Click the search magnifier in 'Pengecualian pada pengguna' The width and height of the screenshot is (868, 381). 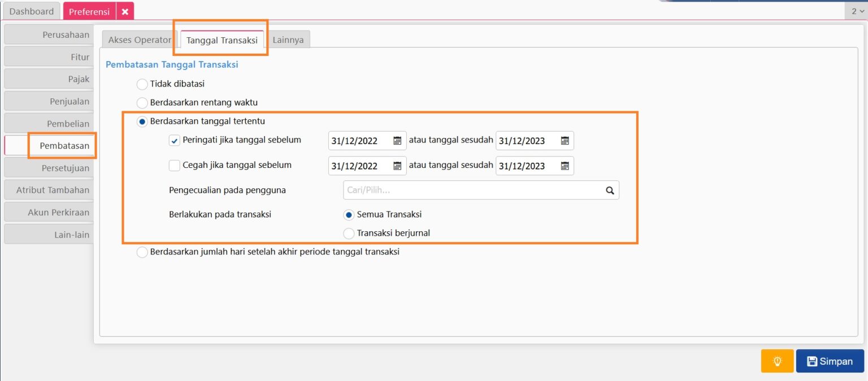click(609, 190)
